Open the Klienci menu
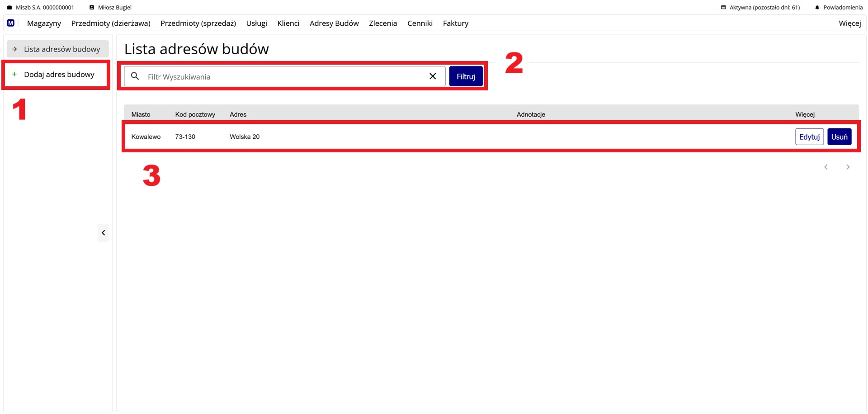The height and width of the screenshot is (414, 868). pyautogui.click(x=288, y=24)
